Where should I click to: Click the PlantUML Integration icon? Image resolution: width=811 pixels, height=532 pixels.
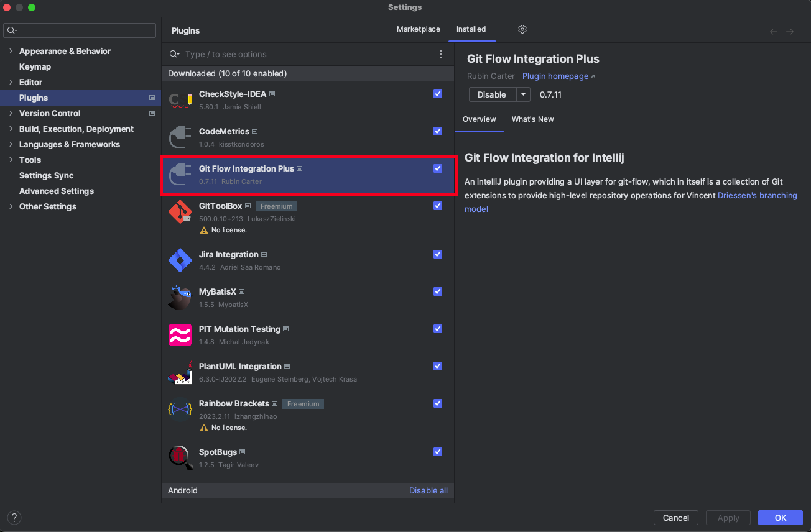point(180,372)
